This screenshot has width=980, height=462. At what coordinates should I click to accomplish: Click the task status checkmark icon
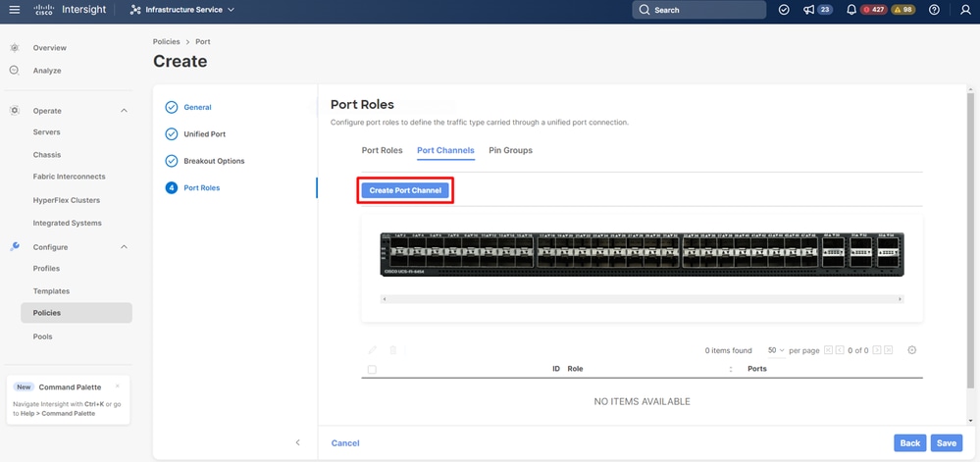click(x=784, y=10)
